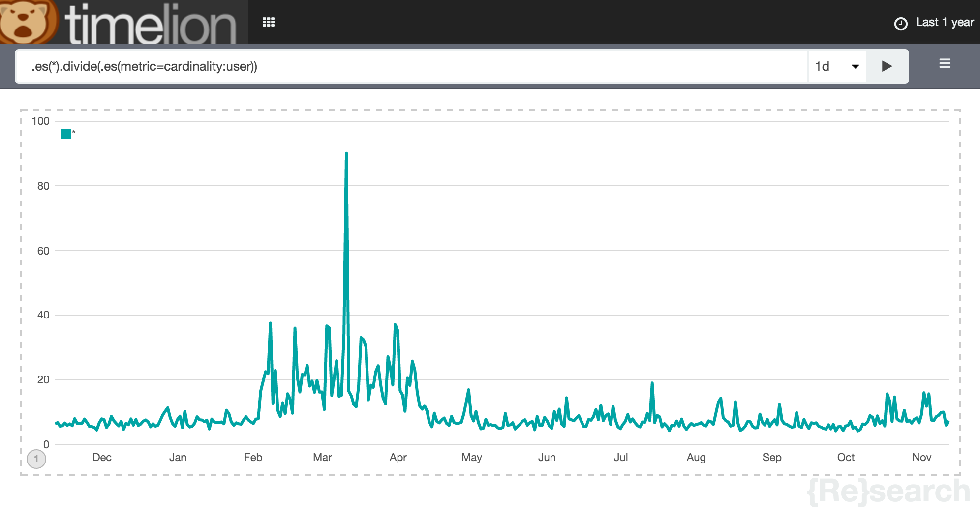The image size is (980, 521).
Task: Select chart cell number 1 badge
Action: tap(36, 459)
